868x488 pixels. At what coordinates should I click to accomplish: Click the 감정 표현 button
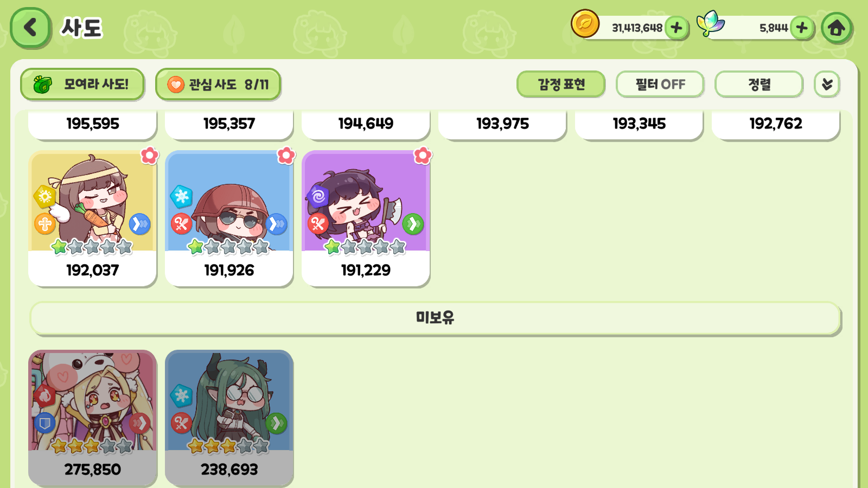(x=561, y=84)
